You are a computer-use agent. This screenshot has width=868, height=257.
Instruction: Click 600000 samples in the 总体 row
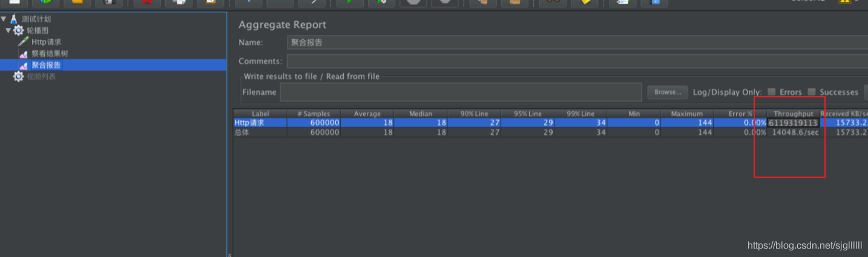[x=314, y=132]
